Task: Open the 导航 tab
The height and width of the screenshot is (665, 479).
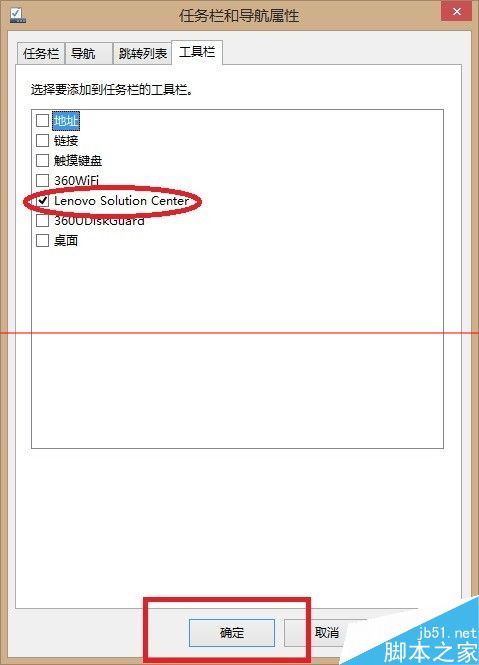Action: pos(89,54)
